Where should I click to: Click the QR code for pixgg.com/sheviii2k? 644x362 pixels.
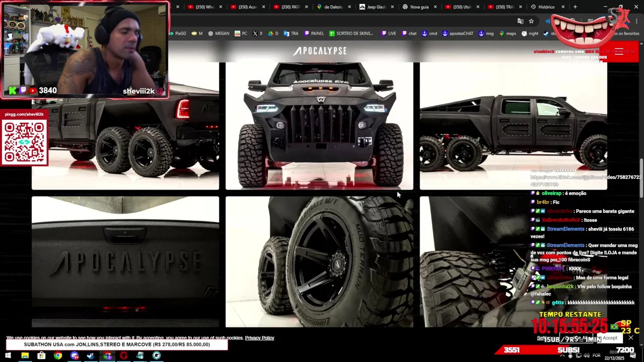point(24,142)
